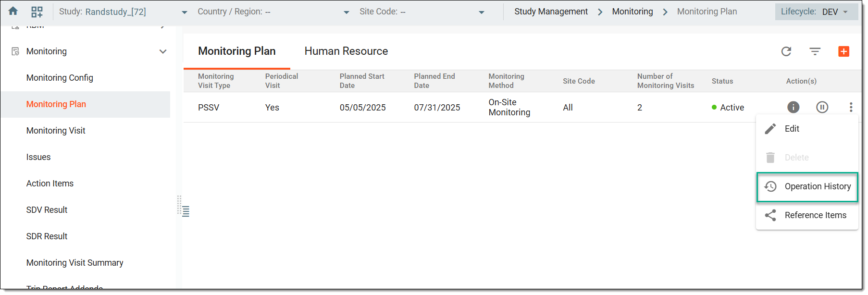Collapse the Monitoring section chevron

(163, 51)
